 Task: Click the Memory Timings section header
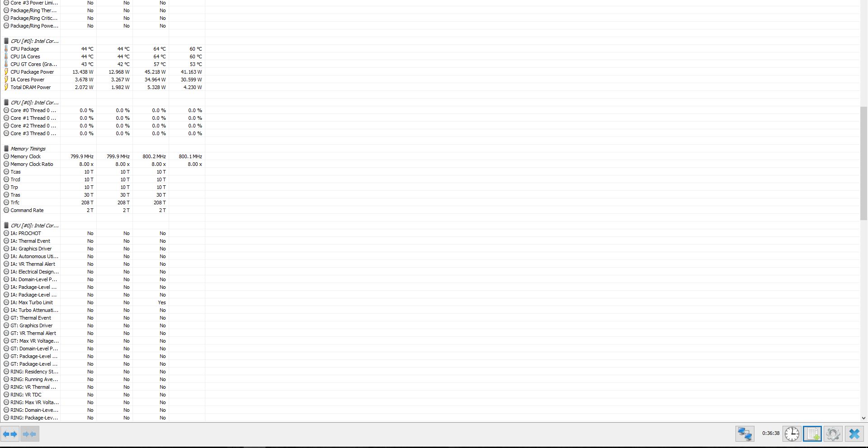[28, 149]
